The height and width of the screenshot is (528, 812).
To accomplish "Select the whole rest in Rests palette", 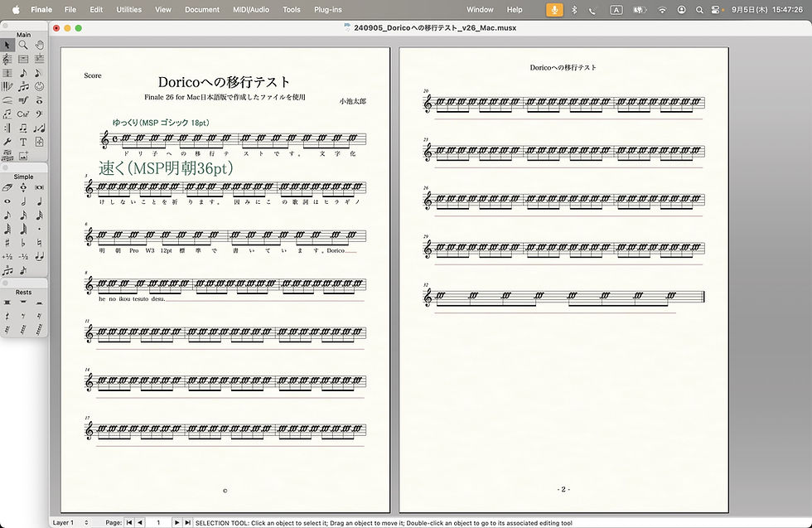I will pos(23,302).
